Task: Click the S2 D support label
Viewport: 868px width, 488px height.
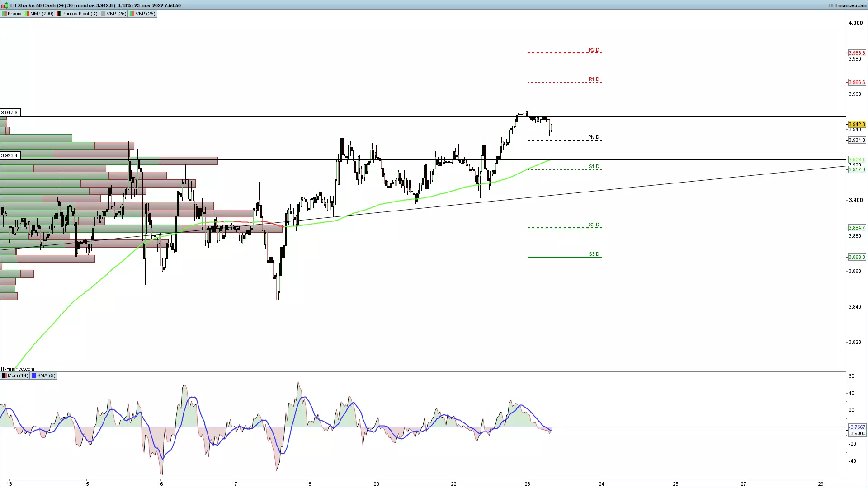Action: (594, 225)
